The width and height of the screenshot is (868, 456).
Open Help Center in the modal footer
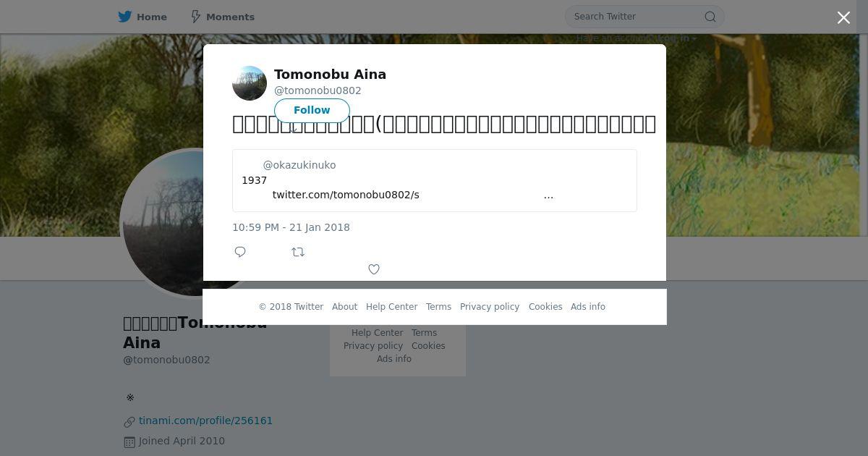pyautogui.click(x=391, y=307)
